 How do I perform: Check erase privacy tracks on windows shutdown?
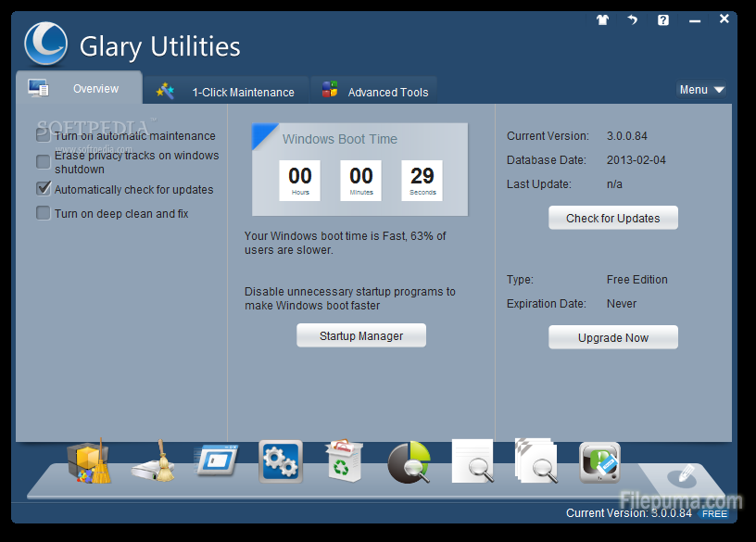click(43, 162)
